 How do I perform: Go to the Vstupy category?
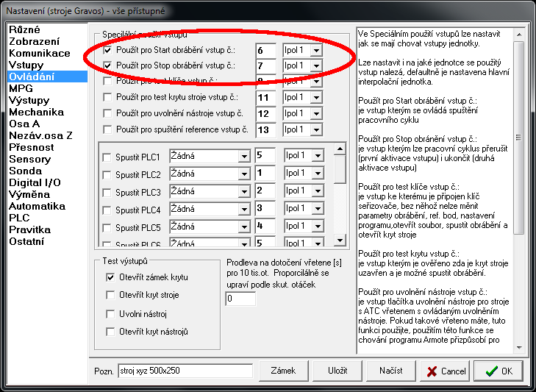click(x=26, y=65)
